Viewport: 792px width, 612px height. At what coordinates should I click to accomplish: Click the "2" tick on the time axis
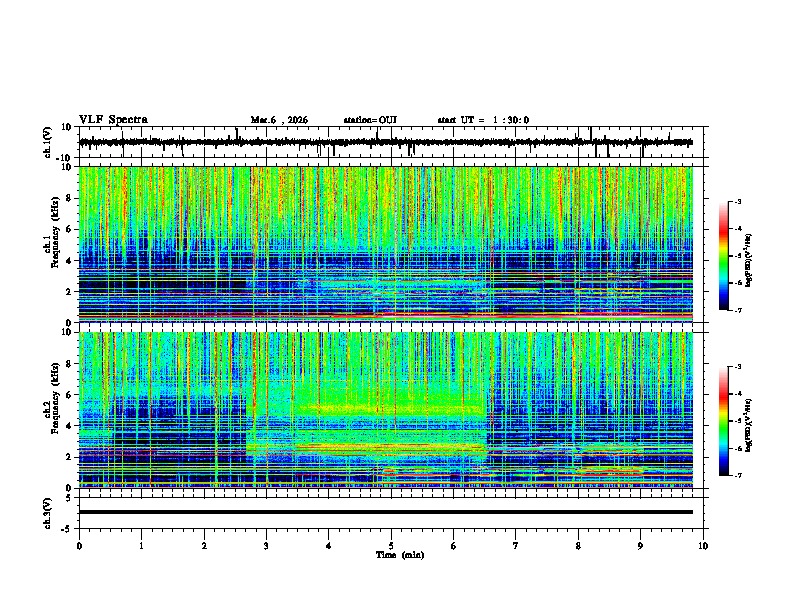204,546
